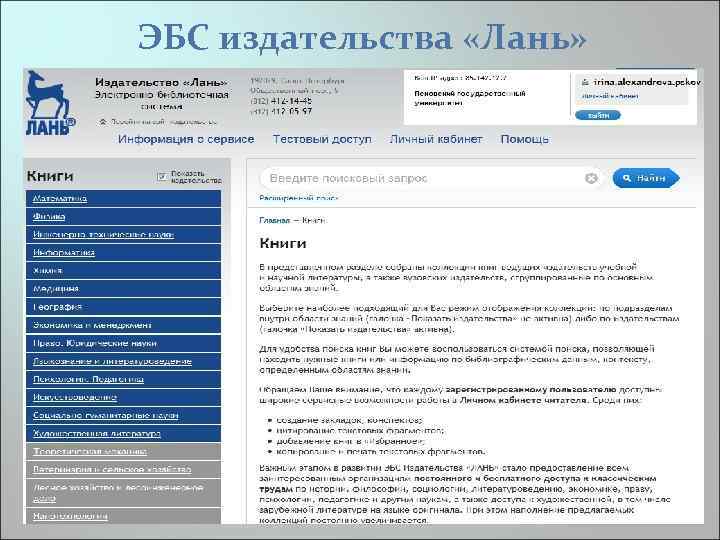Select Художественная литература category
The image size is (720, 540).
coord(124,433)
